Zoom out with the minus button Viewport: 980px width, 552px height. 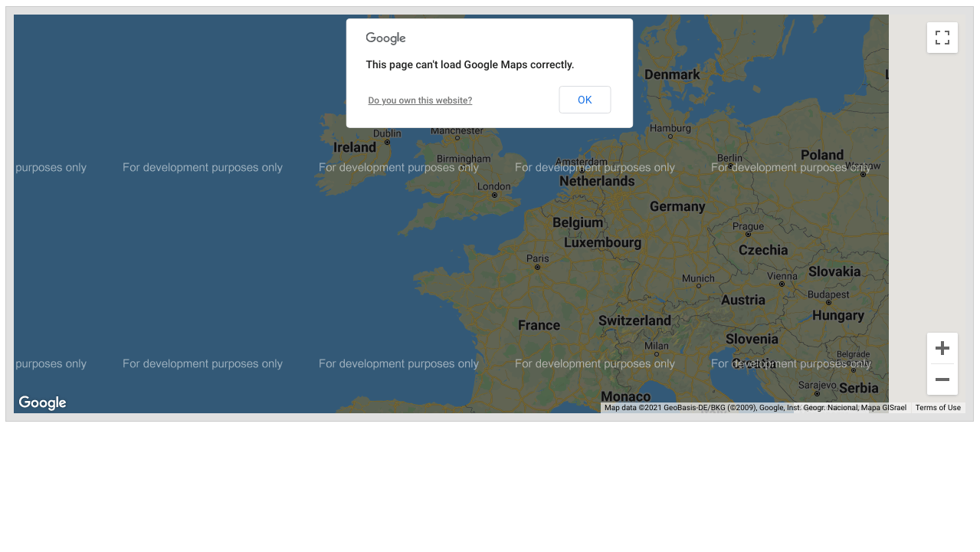[x=942, y=379]
